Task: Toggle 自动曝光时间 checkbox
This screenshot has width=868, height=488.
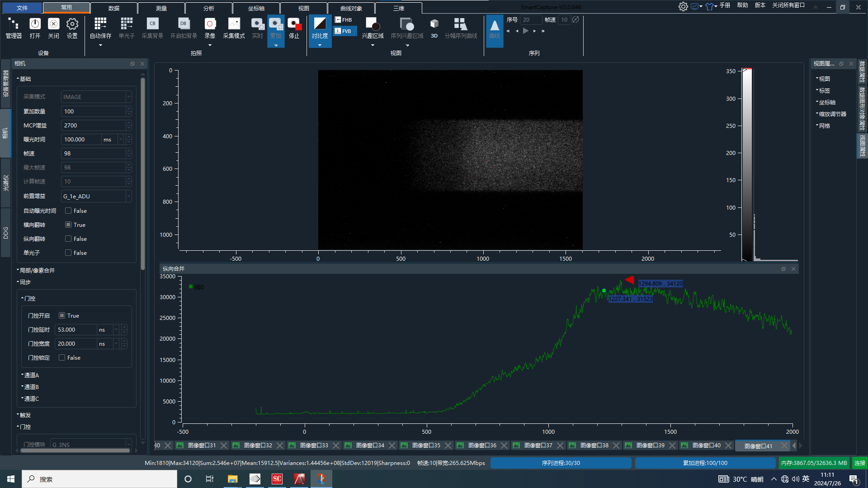Action: point(68,211)
